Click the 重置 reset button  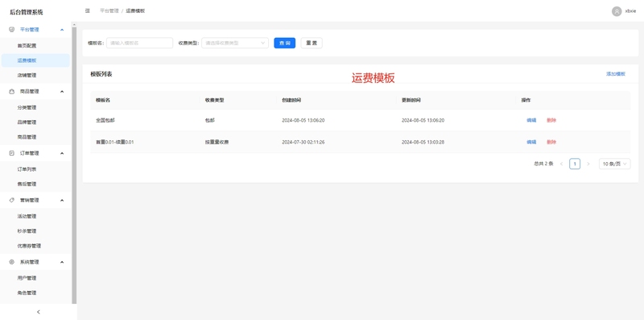click(x=312, y=43)
